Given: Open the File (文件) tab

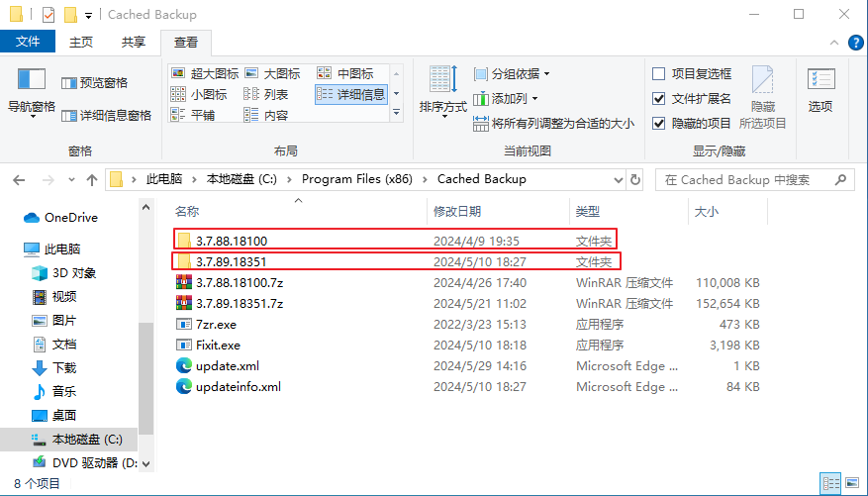Looking at the screenshot, I should pos(28,42).
